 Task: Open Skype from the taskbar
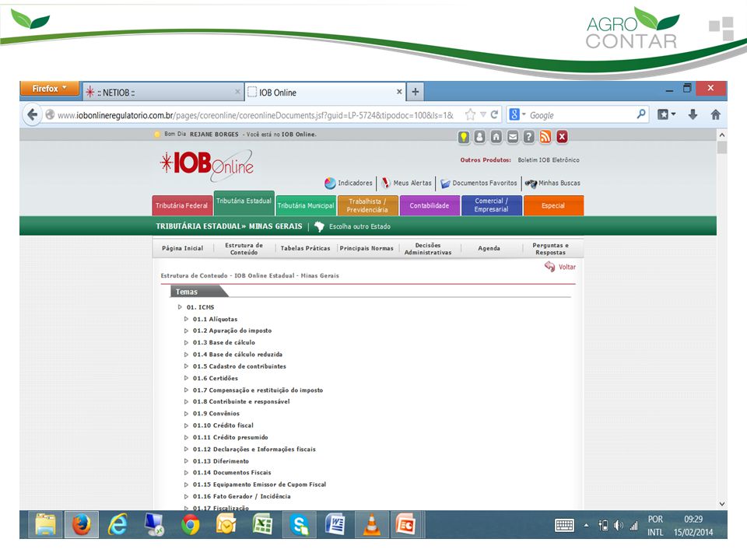[299, 525]
